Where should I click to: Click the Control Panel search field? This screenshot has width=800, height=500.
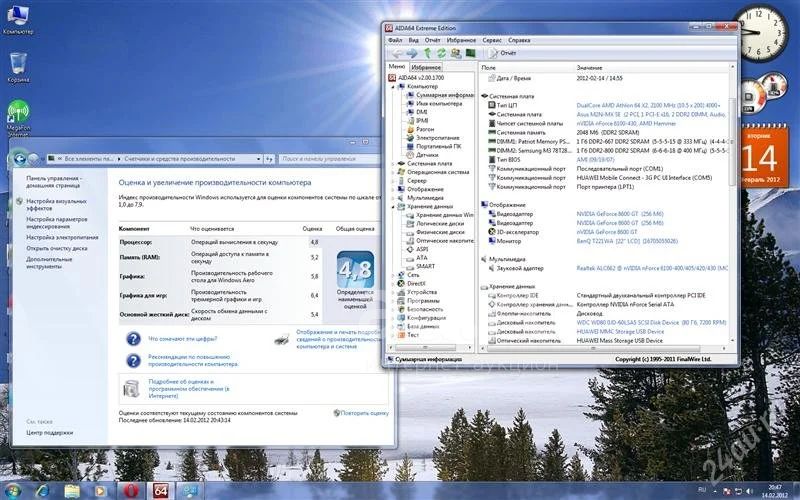(x=330, y=159)
